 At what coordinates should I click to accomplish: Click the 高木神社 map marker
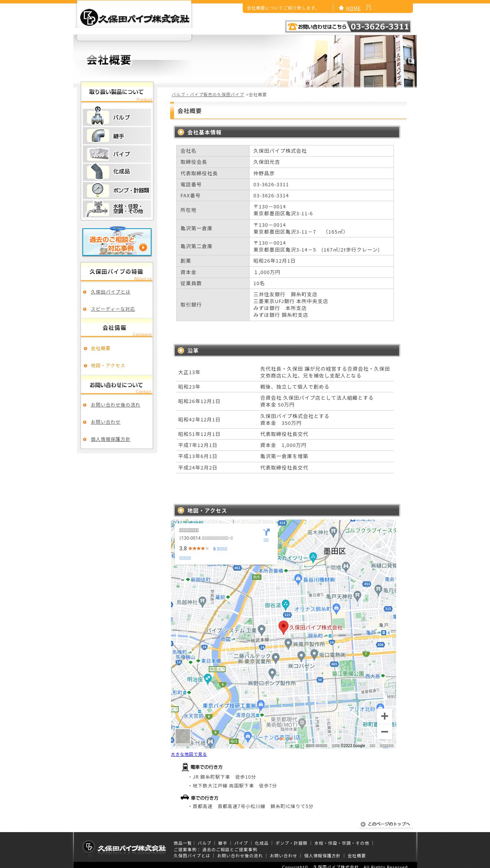point(333,531)
